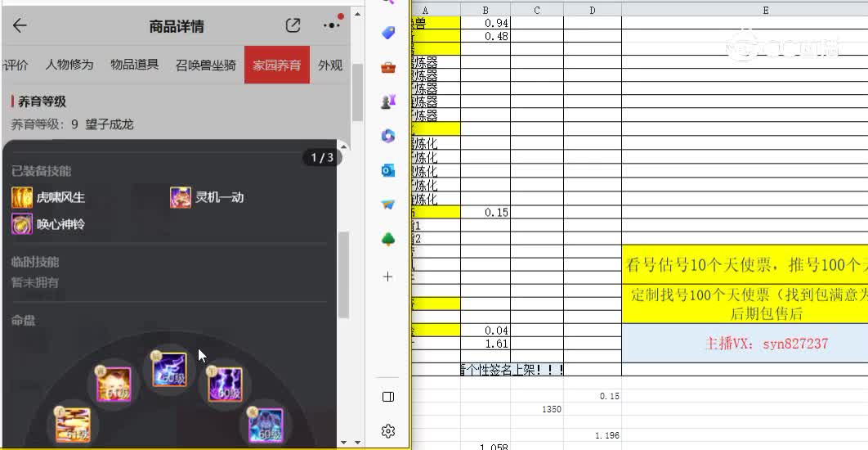Click the 暂未拥有 text
The width and height of the screenshot is (868, 450).
[x=35, y=282]
